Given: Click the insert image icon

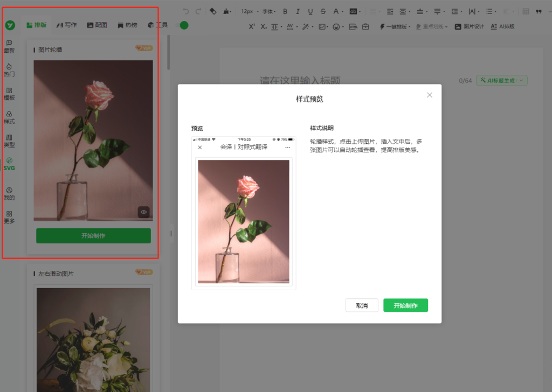Looking at the screenshot, I should [x=322, y=27].
